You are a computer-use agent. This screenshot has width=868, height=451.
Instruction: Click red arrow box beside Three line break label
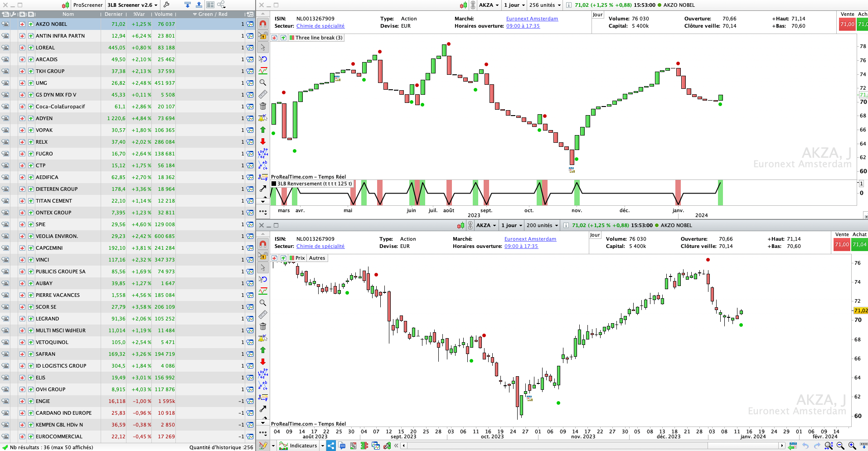(x=275, y=38)
